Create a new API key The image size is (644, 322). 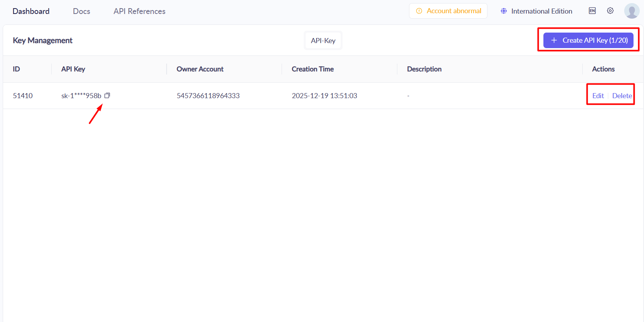coord(588,40)
